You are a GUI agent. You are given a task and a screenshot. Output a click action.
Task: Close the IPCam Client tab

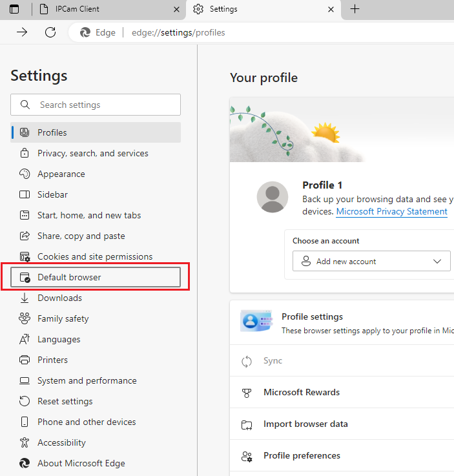pyautogui.click(x=176, y=9)
